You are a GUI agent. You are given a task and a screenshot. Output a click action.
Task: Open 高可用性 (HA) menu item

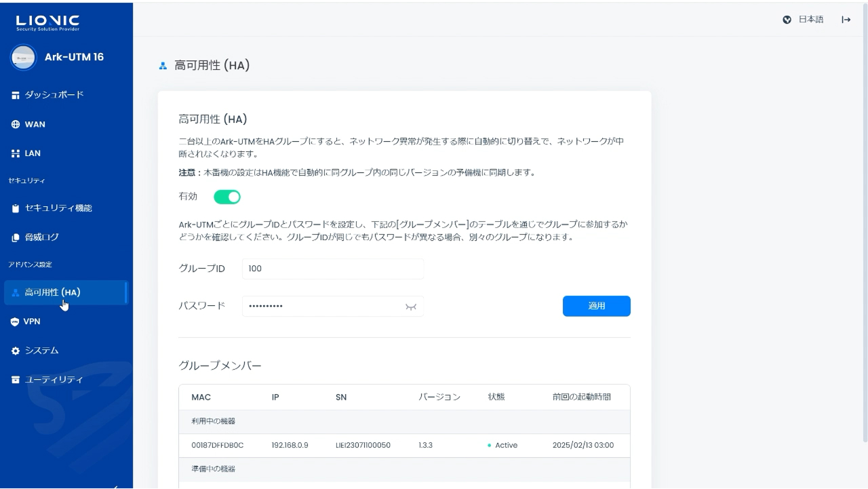click(x=53, y=293)
